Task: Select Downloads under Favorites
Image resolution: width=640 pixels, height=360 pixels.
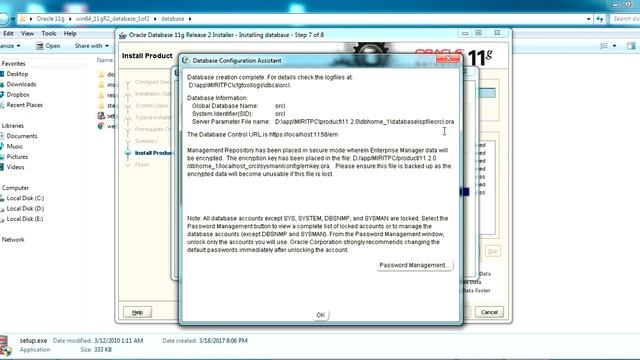Action: click(x=21, y=84)
